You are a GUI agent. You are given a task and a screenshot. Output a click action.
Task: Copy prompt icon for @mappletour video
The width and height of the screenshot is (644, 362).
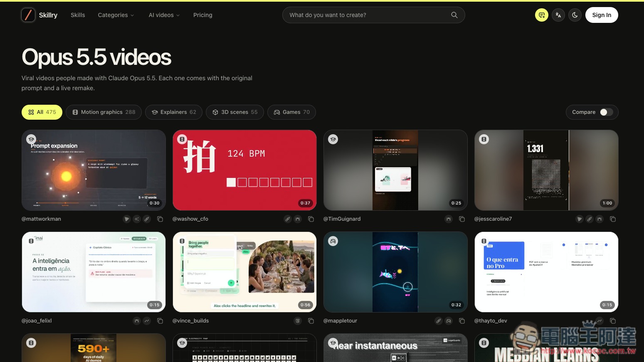coord(462,321)
